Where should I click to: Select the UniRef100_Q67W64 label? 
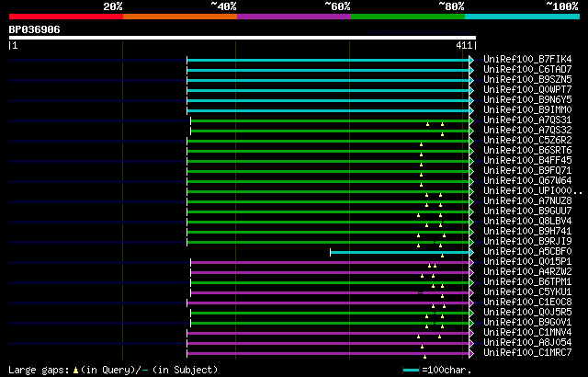pyautogui.click(x=527, y=181)
